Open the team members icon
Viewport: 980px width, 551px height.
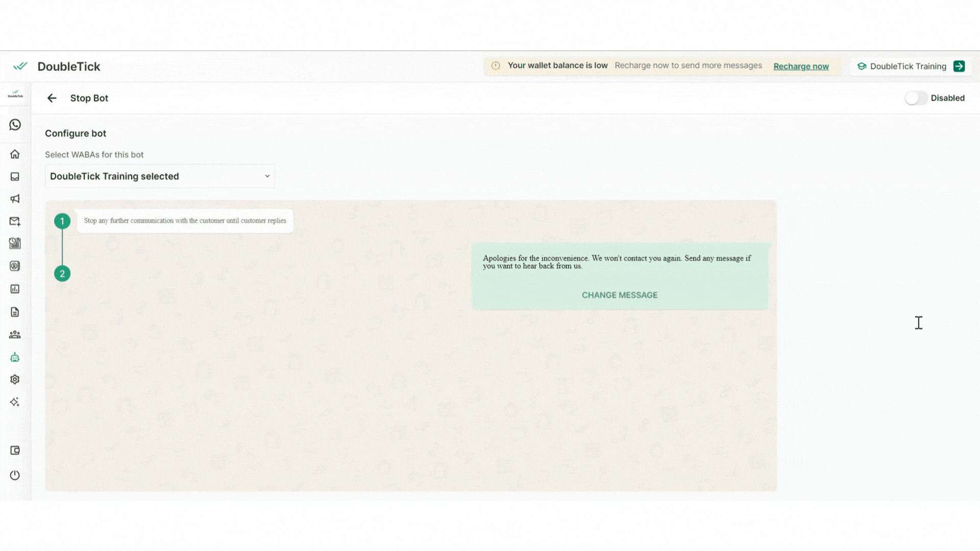point(15,335)
